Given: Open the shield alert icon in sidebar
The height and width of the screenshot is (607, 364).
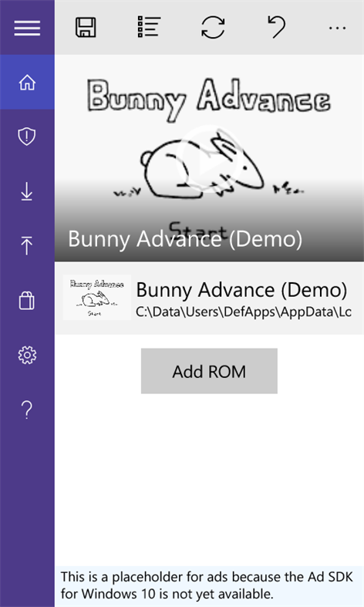Looking at the screenshot, I should (x=27, y=137).
